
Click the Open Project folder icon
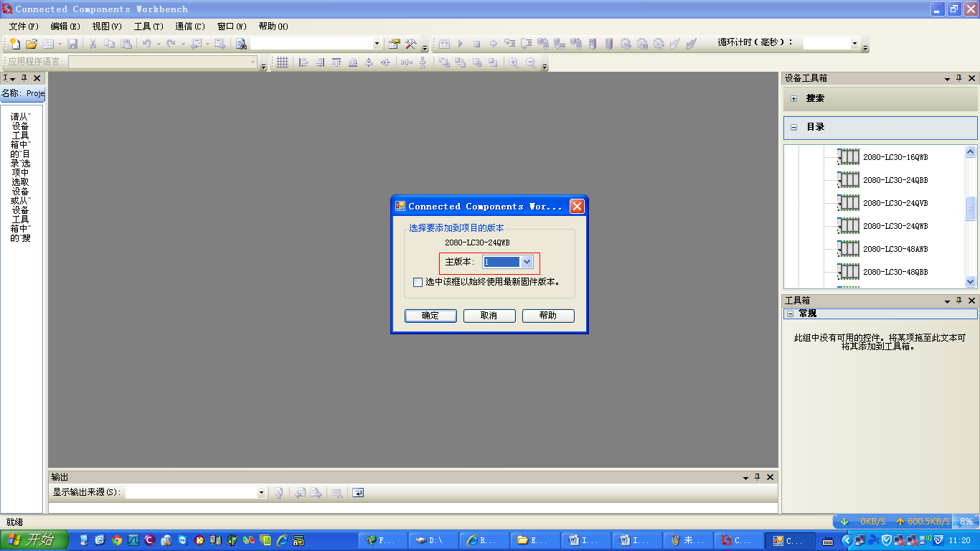[x=31, y=43]
